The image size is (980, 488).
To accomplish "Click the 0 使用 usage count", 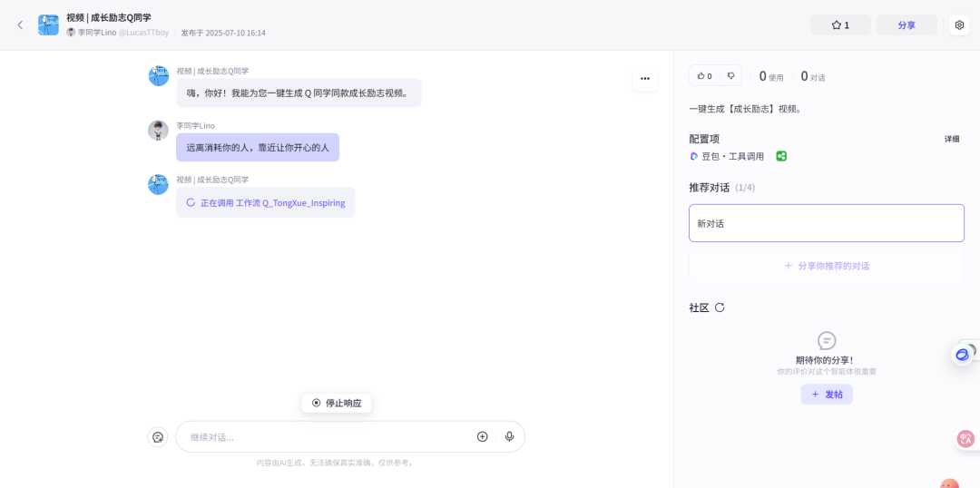I will (x=770, y=76).
